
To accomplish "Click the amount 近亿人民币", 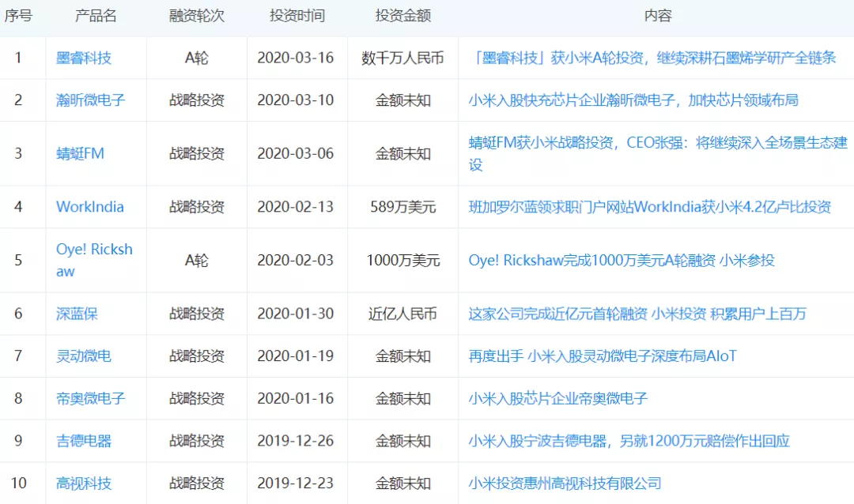I will (403, 314).
